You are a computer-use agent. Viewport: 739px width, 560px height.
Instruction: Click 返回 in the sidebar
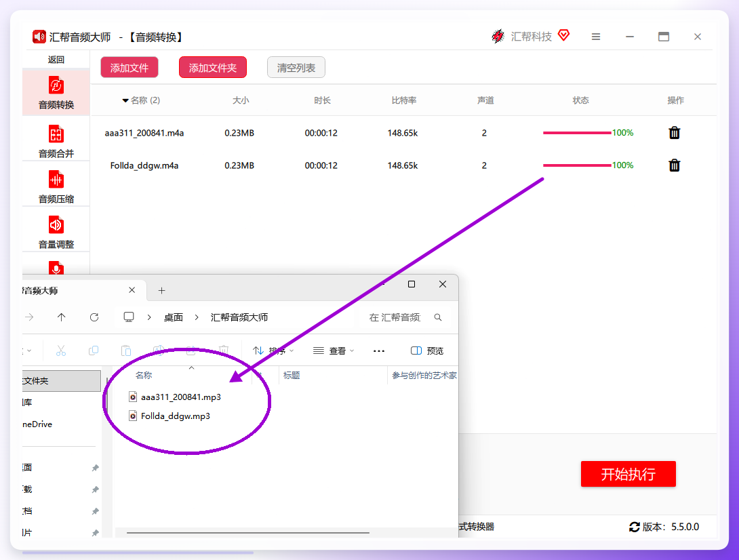(x=56, y=60)
